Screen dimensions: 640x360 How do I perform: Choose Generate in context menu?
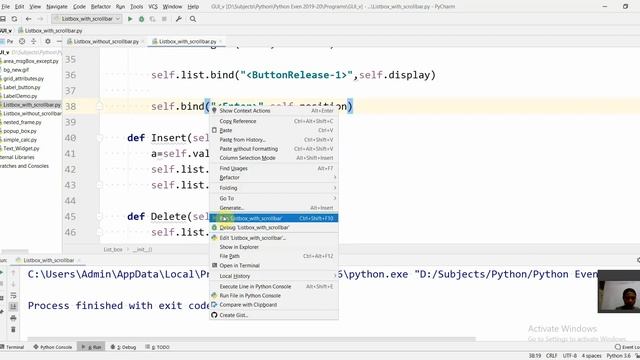273,208
